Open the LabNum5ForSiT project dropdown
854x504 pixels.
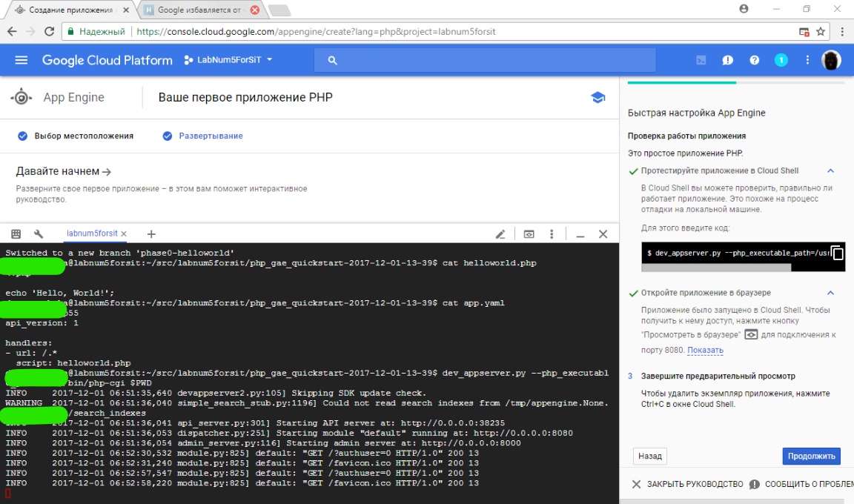coord(228,60)
